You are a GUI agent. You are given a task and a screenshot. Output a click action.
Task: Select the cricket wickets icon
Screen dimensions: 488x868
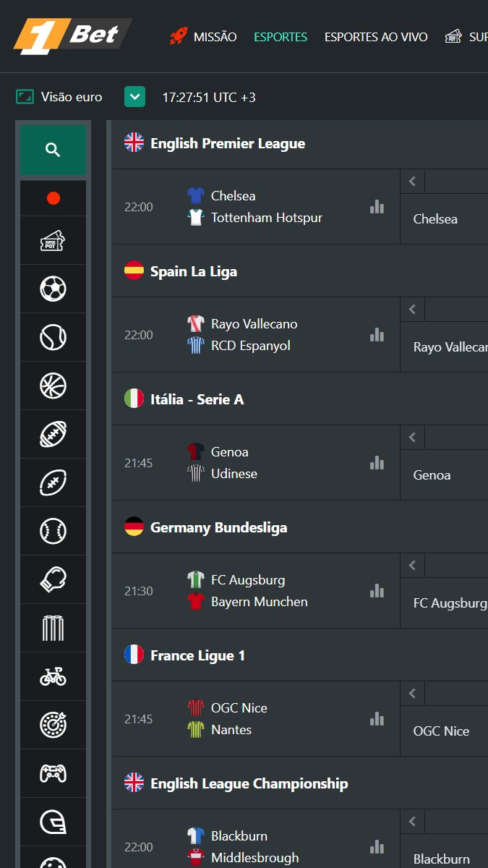click(53, 629)
